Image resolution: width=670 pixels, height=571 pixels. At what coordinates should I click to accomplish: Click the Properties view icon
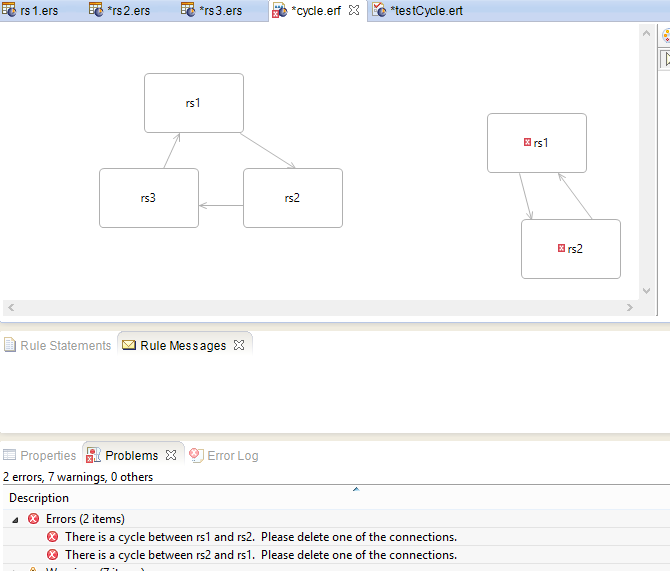pos(9,455)
